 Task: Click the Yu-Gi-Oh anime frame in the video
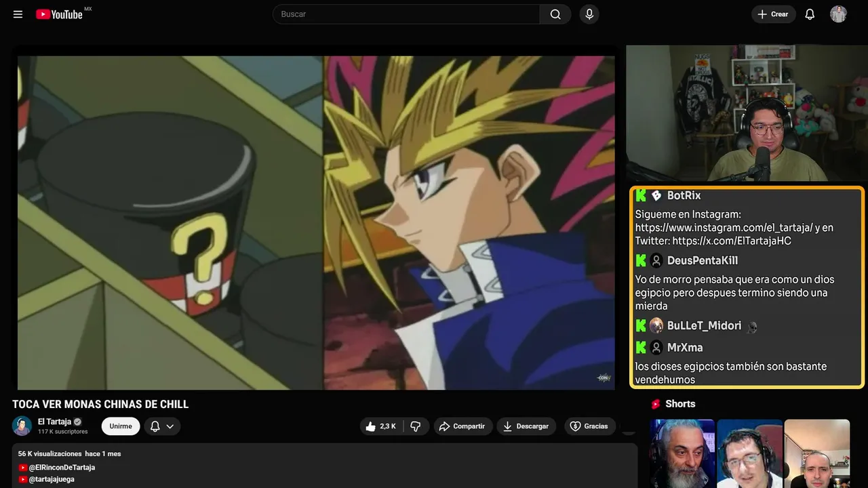pyautogui.click(x=316, y=222)
